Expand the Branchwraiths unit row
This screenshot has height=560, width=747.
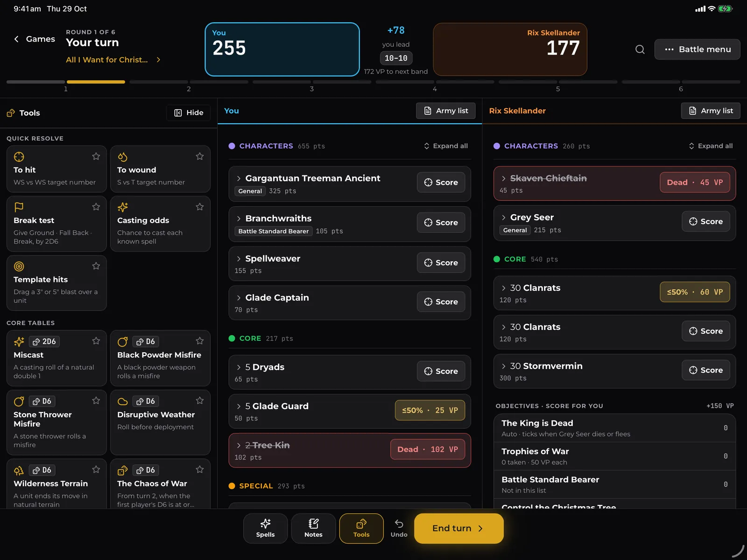pos(239,218)
